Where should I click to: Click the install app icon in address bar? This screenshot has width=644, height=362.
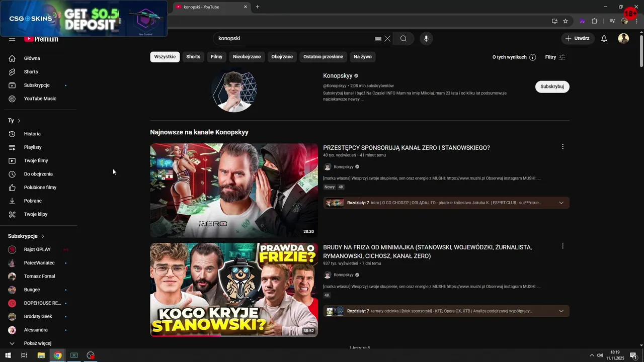pyautogui.click(x=554, y=21)
